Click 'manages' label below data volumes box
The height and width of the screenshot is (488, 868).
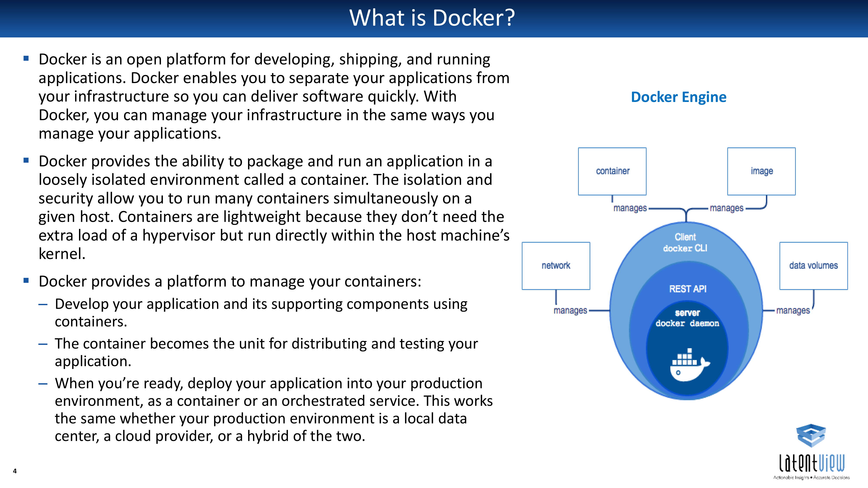(793, 311)
